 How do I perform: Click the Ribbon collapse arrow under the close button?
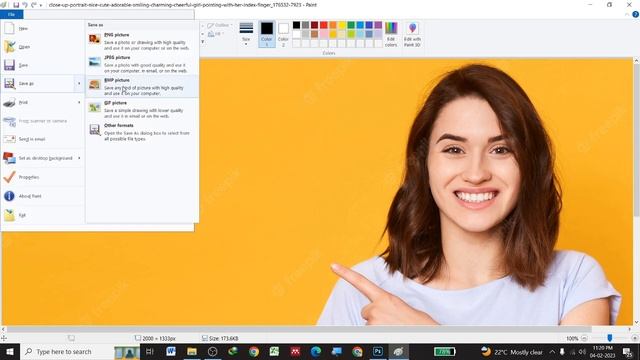(x=627, y=15)
